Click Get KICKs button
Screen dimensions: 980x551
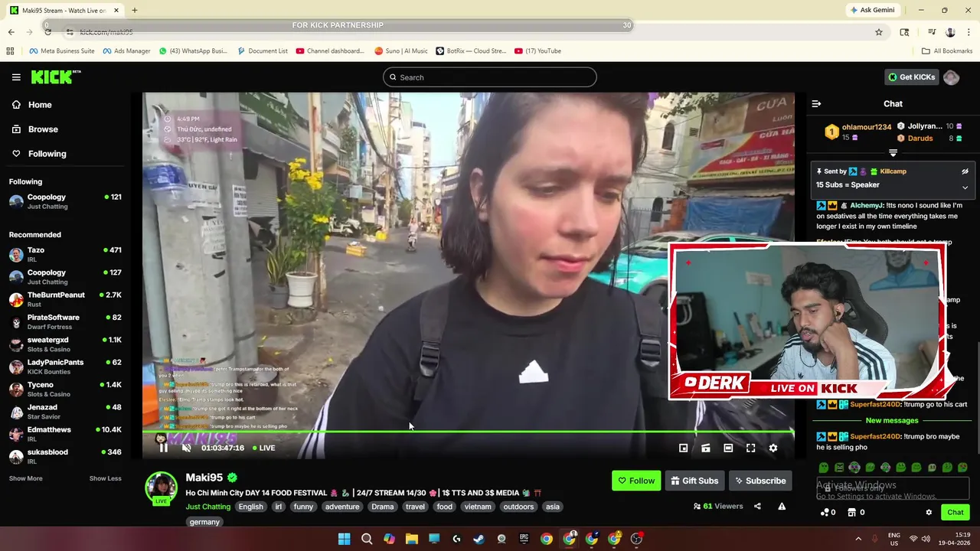tap(911, 77)
